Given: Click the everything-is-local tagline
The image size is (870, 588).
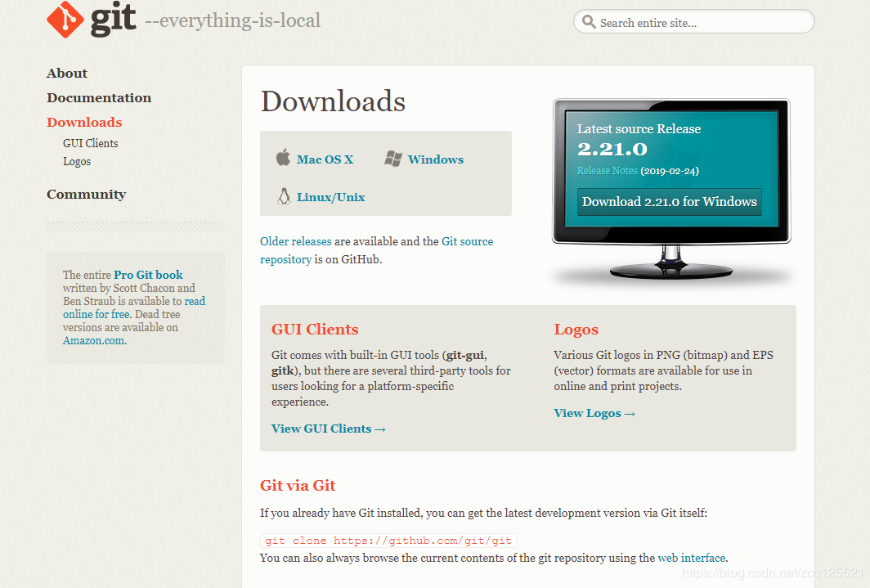Looking at the screenshot, I should tap(232, 20).
